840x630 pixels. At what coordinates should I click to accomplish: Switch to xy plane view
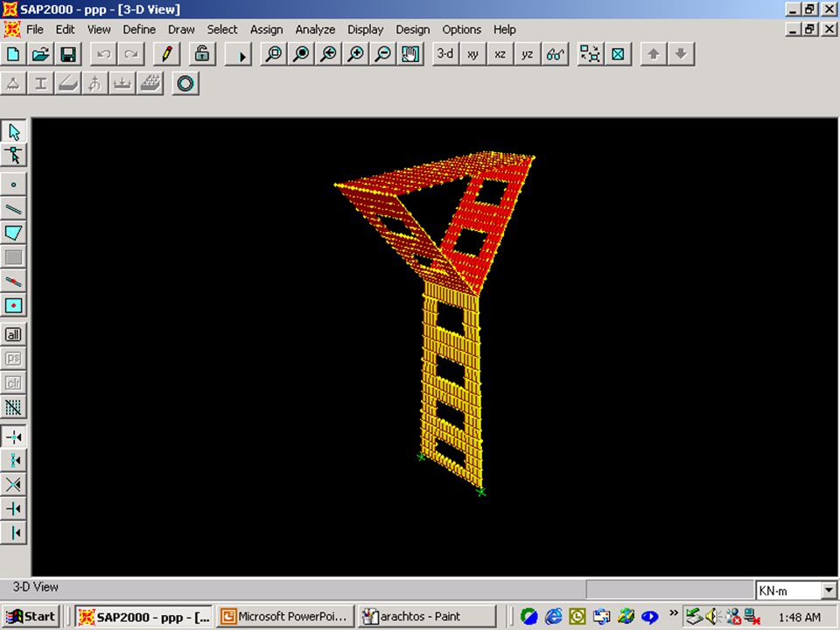[x=472, y=54]
